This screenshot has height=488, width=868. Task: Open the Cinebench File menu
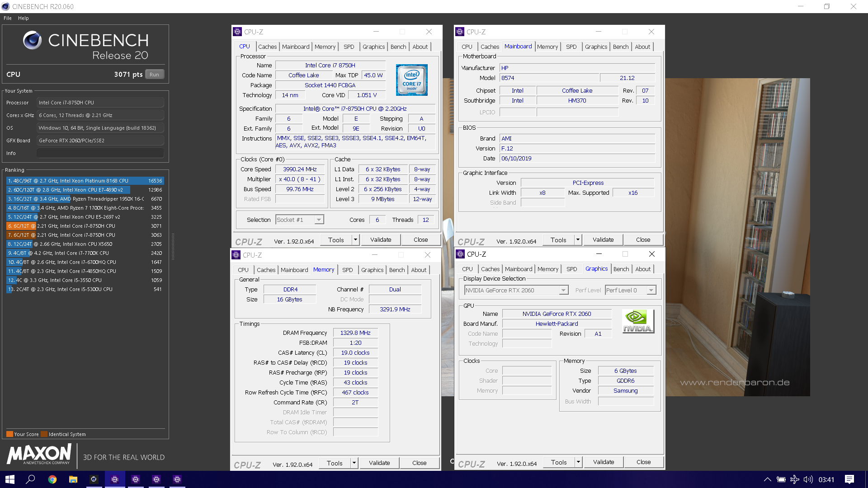(x=8, y=18)
